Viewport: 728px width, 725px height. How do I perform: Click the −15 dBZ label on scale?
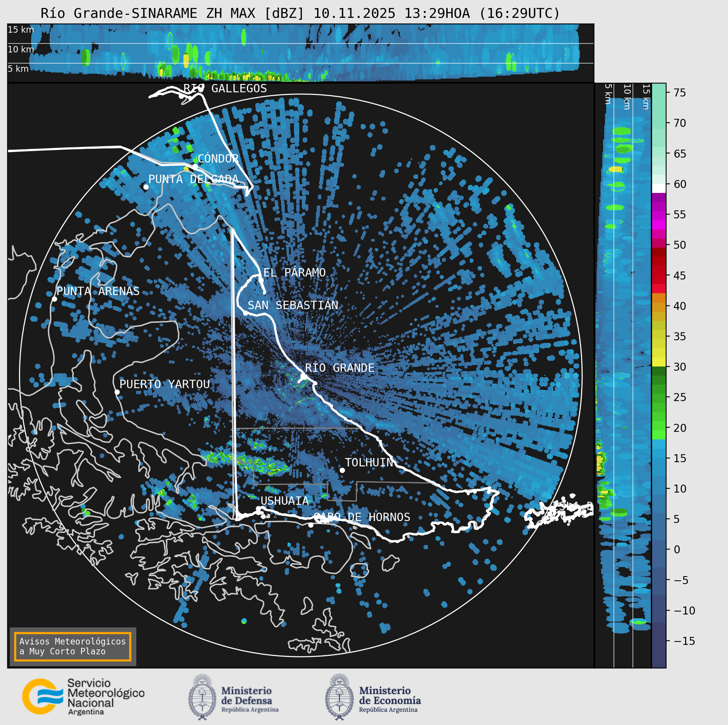684,641
